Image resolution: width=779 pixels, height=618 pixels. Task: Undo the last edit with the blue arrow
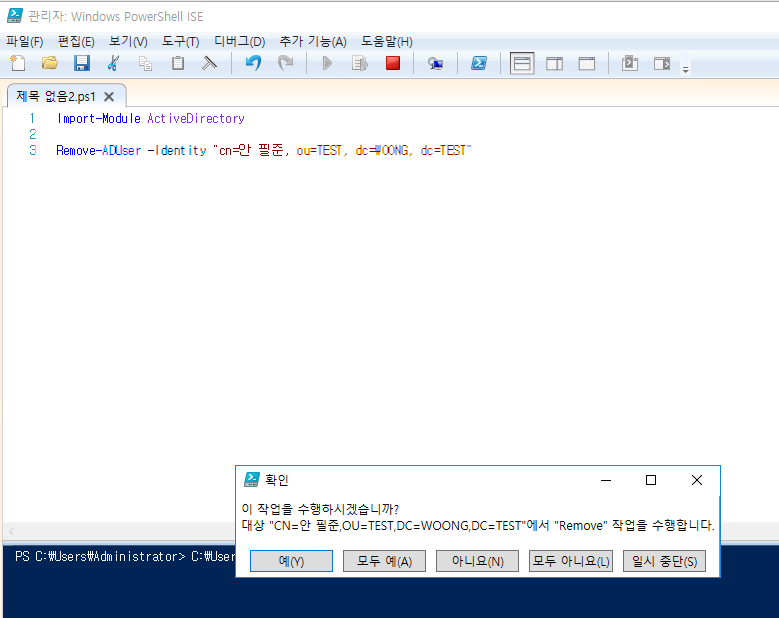[x=253, y=63]
